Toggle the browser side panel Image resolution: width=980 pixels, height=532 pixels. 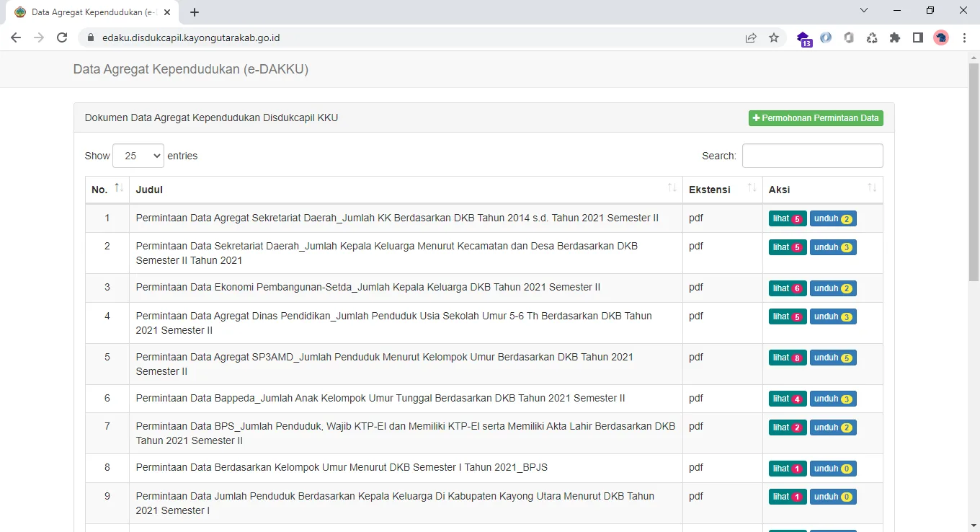(918, 37)
